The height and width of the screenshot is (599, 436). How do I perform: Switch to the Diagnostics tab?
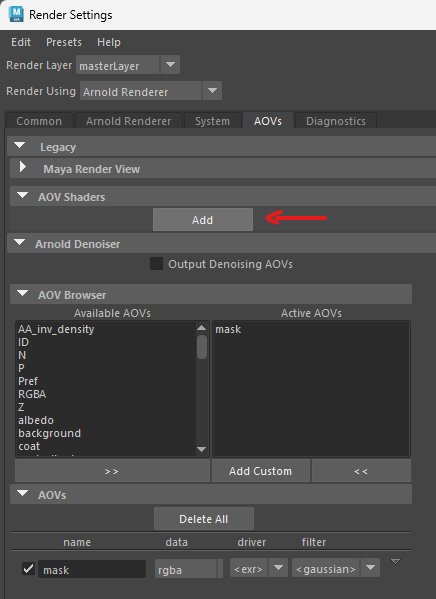[336, 121]
